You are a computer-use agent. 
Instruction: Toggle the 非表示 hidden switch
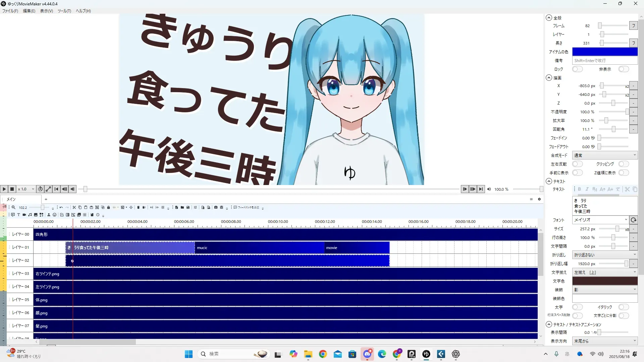623,69
